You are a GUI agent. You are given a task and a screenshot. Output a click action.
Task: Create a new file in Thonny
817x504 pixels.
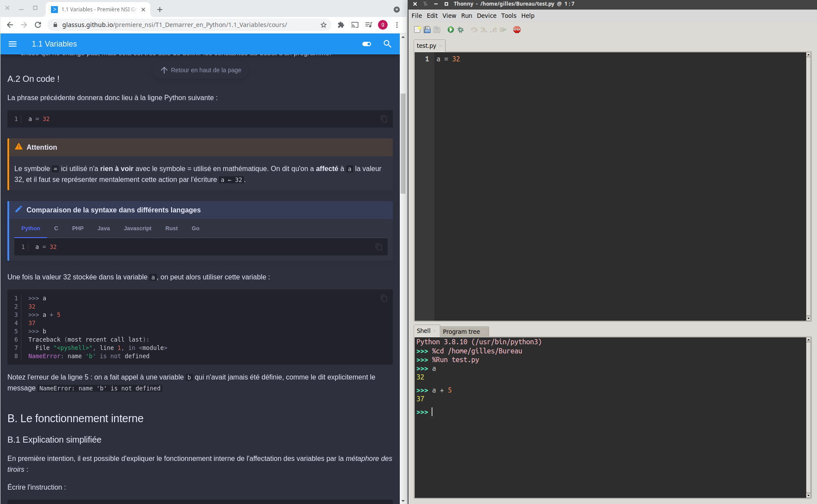417,30
